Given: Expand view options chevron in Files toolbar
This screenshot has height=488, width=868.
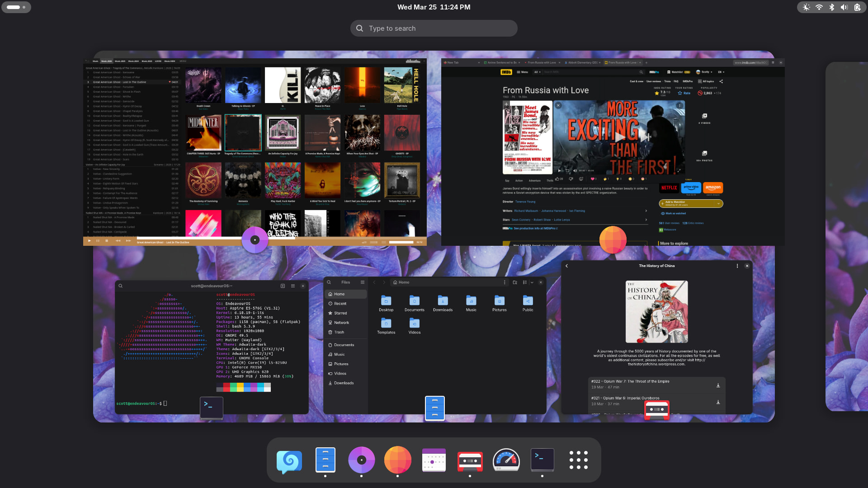Looking at the screenshot, I should pos(532,282).
